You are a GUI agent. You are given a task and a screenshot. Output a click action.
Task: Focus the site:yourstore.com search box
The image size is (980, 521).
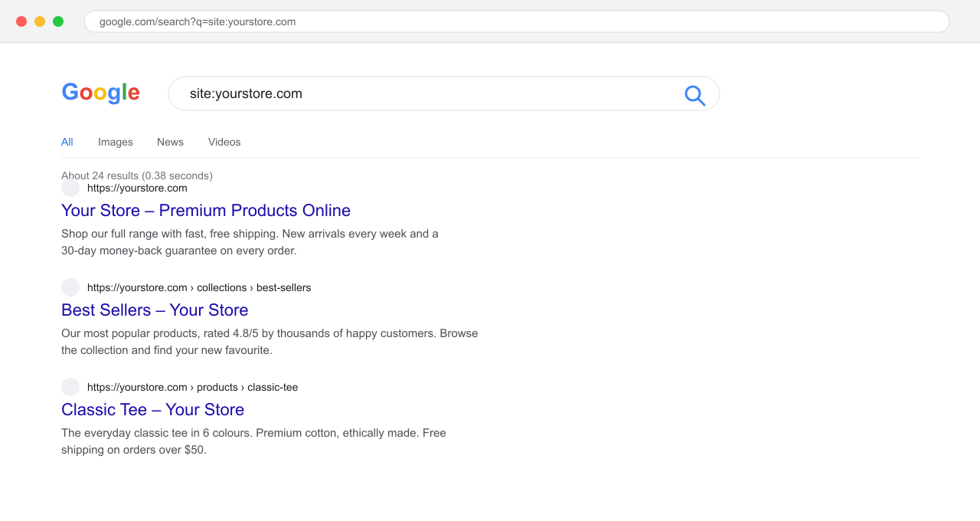[444, 93]
